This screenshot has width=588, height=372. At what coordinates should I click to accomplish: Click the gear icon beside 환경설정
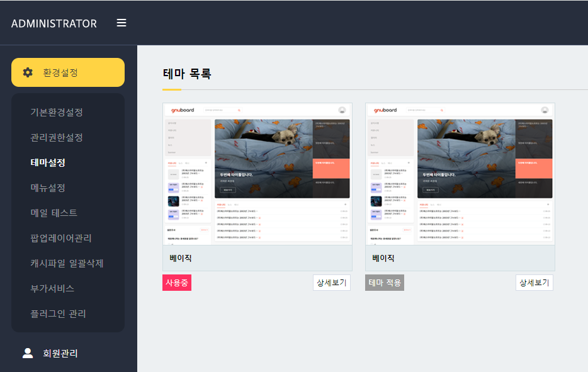click(x=28, y=72)
